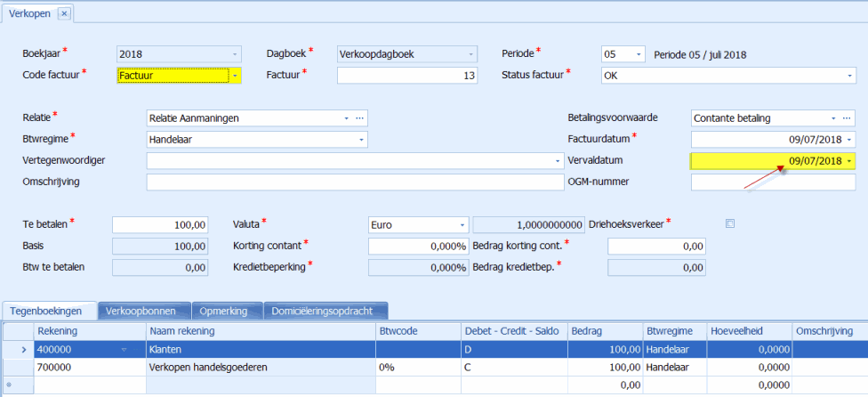Image resolution: width=868 pixels, height=397 pixels.
Task: Click into the Omschrijving text field
Action: click(x=342, y=182)
